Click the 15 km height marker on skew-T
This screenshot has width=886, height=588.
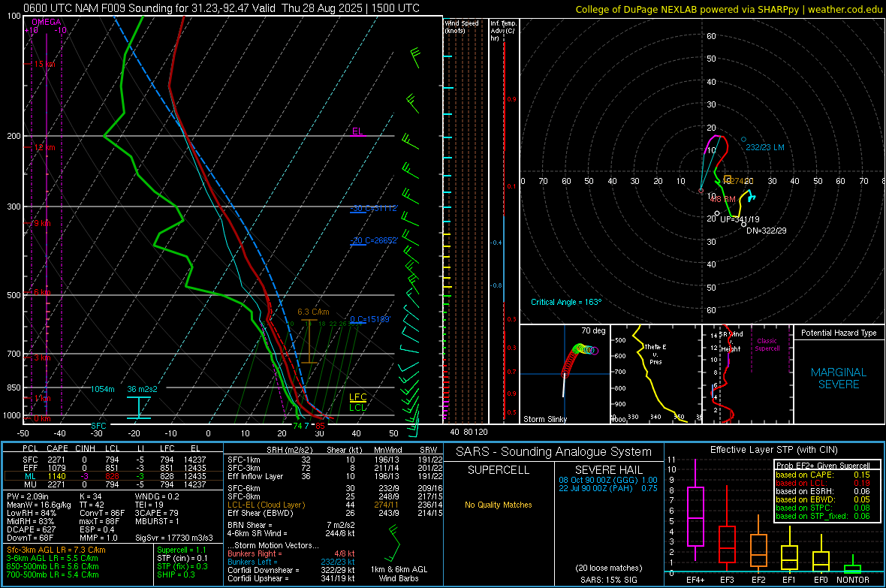click(44, 64)
